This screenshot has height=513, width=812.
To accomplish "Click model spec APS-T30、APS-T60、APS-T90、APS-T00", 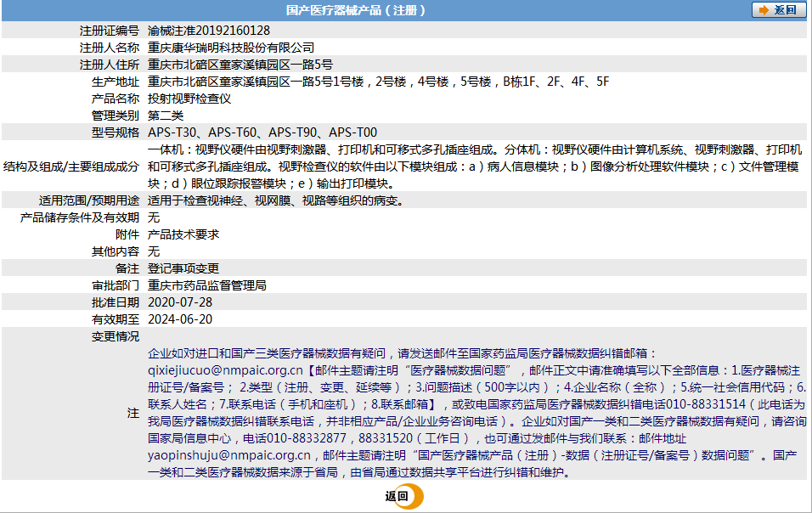I will [262, 132].
